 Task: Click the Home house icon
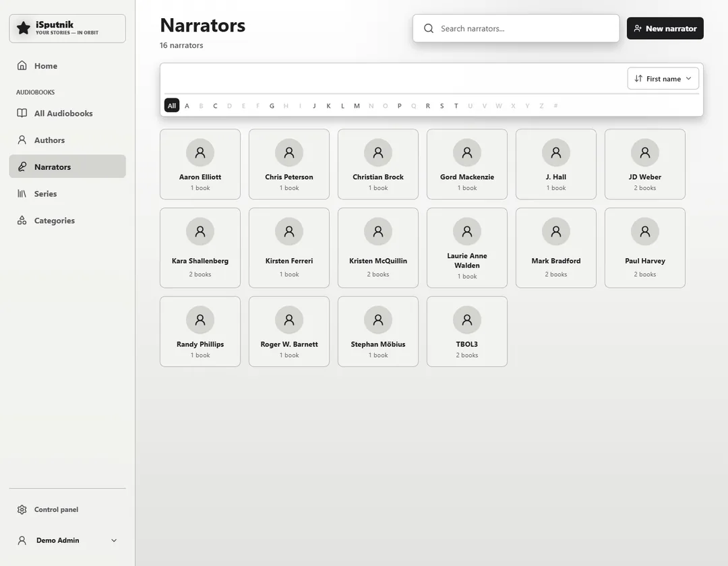coord(22,65)
